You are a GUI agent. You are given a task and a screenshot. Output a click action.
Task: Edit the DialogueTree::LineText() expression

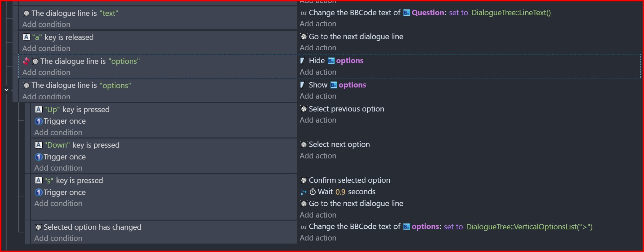511,13
